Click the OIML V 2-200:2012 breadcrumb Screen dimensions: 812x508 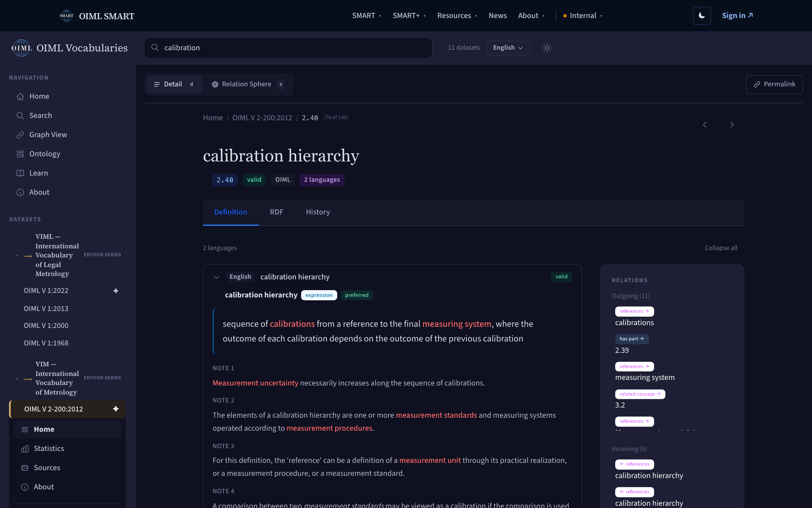coord(262,118)
